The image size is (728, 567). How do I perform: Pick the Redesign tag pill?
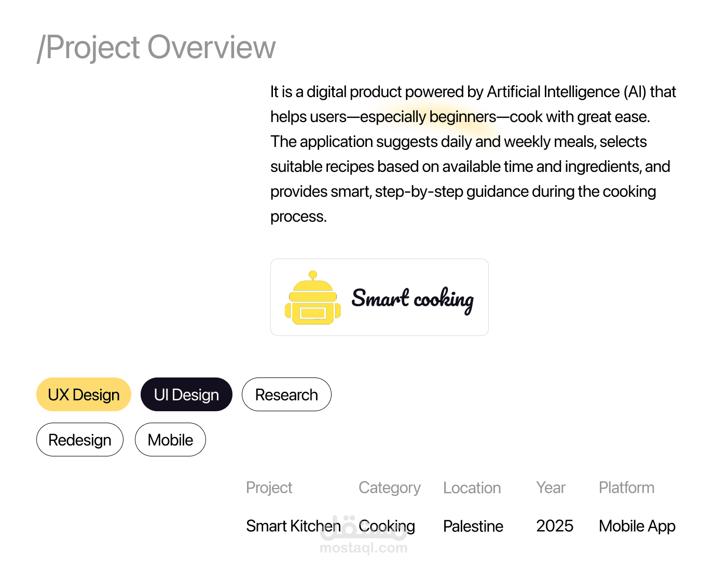[x=80, y=440]
